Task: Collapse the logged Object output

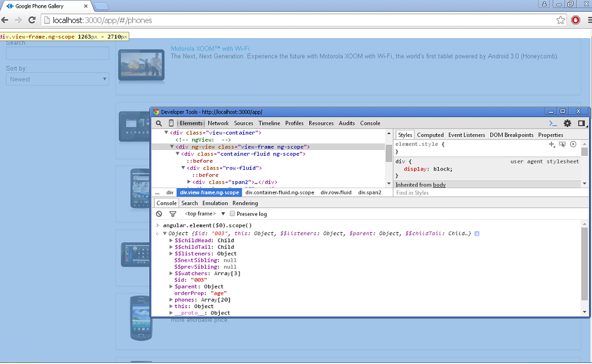Action: click(165, 233)
